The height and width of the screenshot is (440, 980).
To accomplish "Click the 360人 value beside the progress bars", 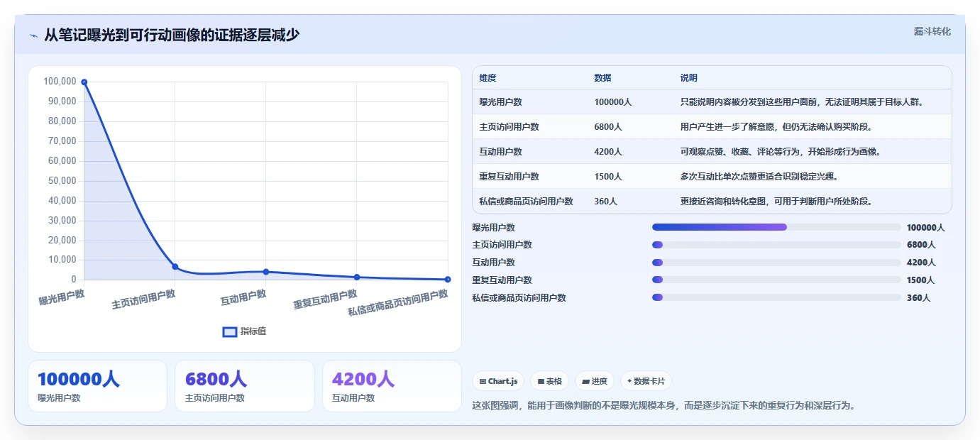I will point(918,298).
